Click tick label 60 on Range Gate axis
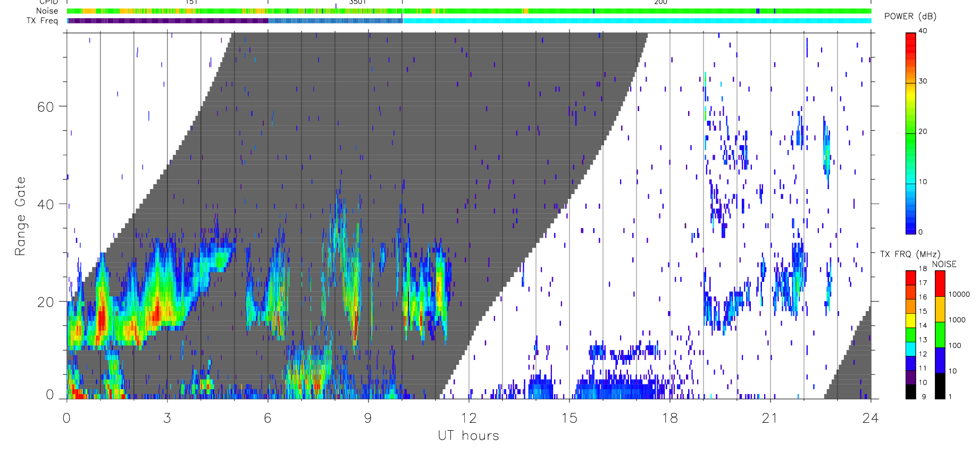Viewport: 980px width, 452px height. pyautogui.click(x=46, y=107)
